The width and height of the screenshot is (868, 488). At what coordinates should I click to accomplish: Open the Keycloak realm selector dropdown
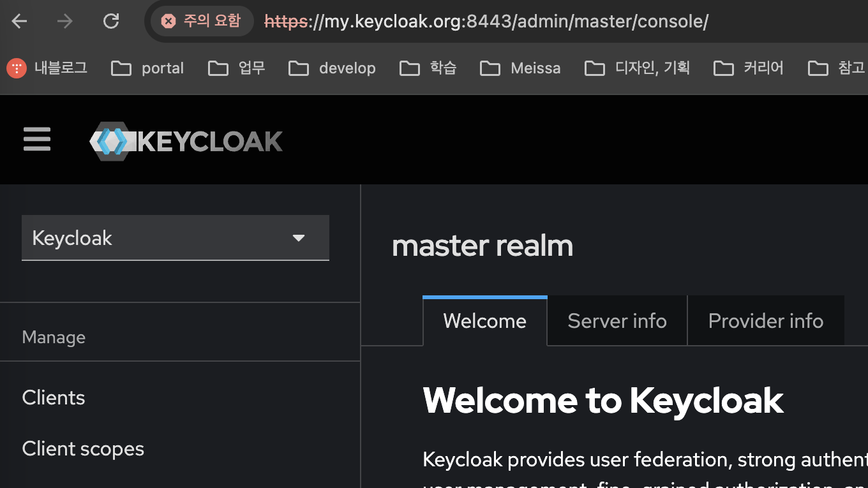click(176, 238)
